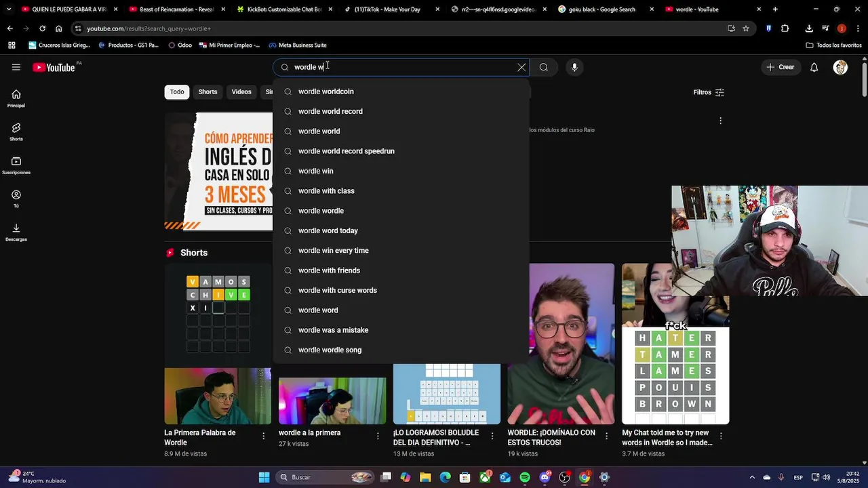Show hidden system tray icons chevron
This screenshot has width=868, height=488.
tap(752, 477)
